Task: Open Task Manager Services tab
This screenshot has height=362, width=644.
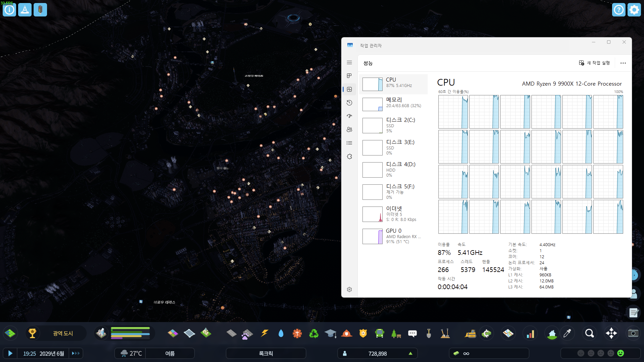Action: pos(349,156)
